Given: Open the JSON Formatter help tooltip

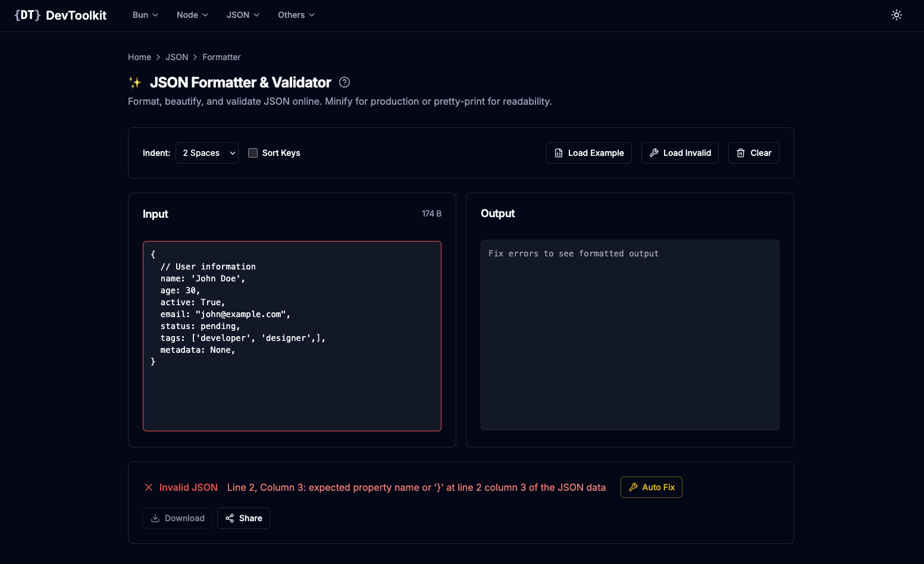Looking at the screenshot, I should coord(344,82).
